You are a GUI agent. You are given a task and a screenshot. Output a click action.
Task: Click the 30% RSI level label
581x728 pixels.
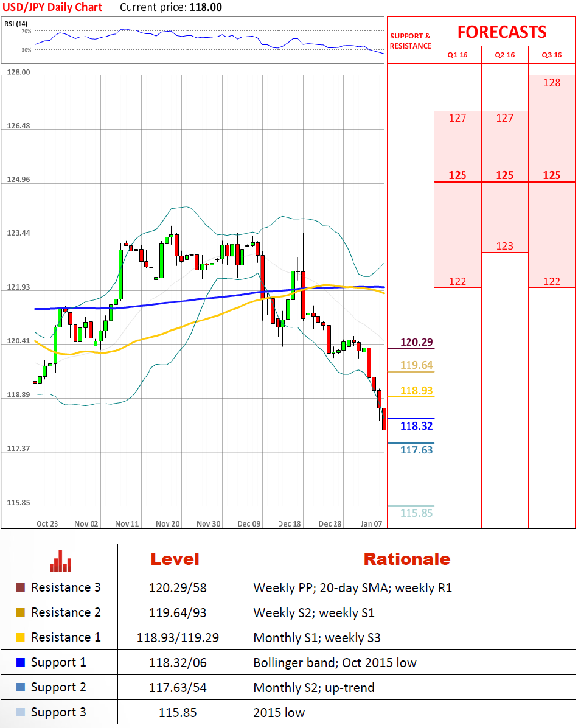pyautogui.click(x=26, y=50)
